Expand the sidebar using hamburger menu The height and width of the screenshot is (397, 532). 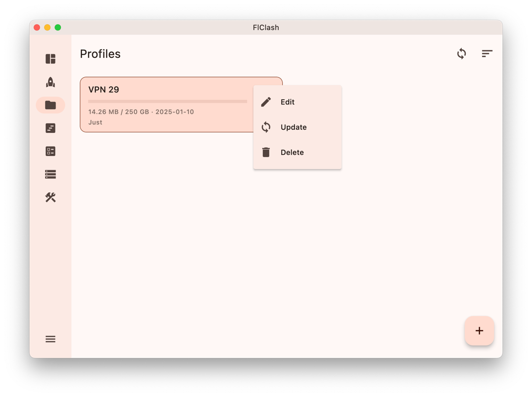point(50,339)
